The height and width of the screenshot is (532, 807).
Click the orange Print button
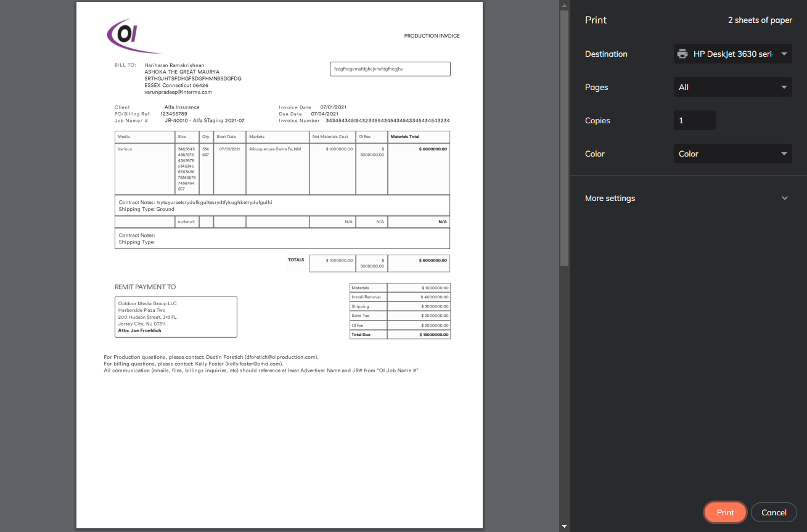tap(726, 512)
